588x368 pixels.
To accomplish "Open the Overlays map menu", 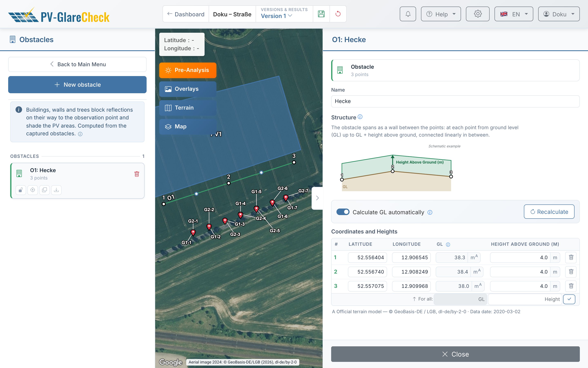I will coord(188,89).
